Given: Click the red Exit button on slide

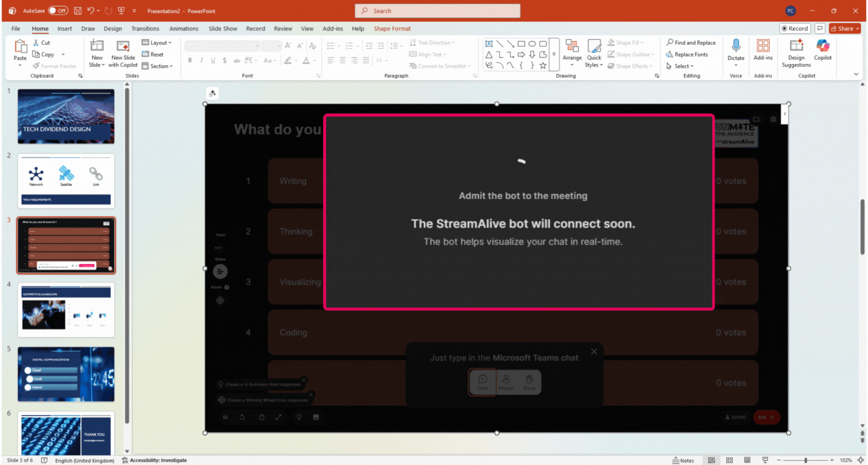Looking at the screenshot, I should pyautogui.click(x=766, y=417).
